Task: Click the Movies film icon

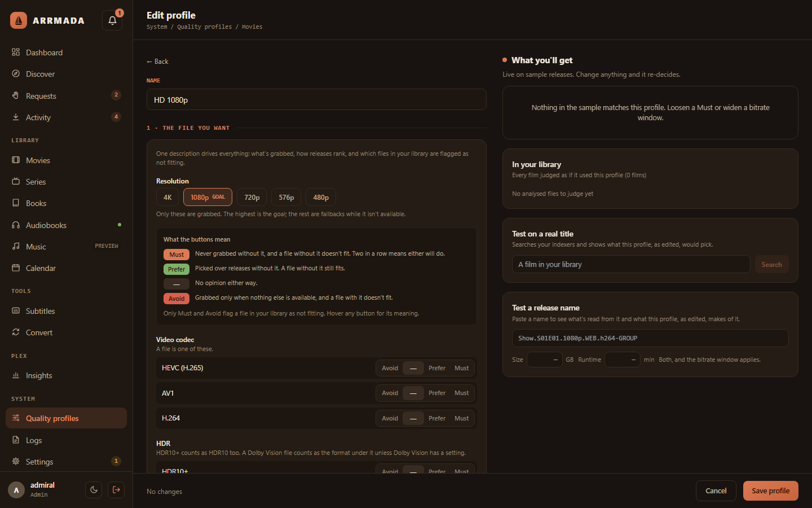Action: 16,160
